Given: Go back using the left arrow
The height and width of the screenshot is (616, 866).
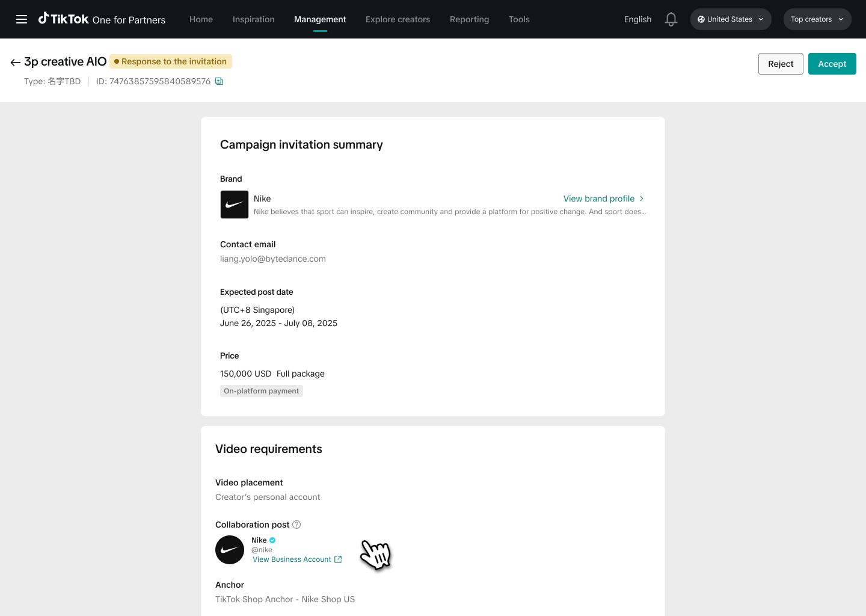Looking at the screenshot, I should pos(16,63).
